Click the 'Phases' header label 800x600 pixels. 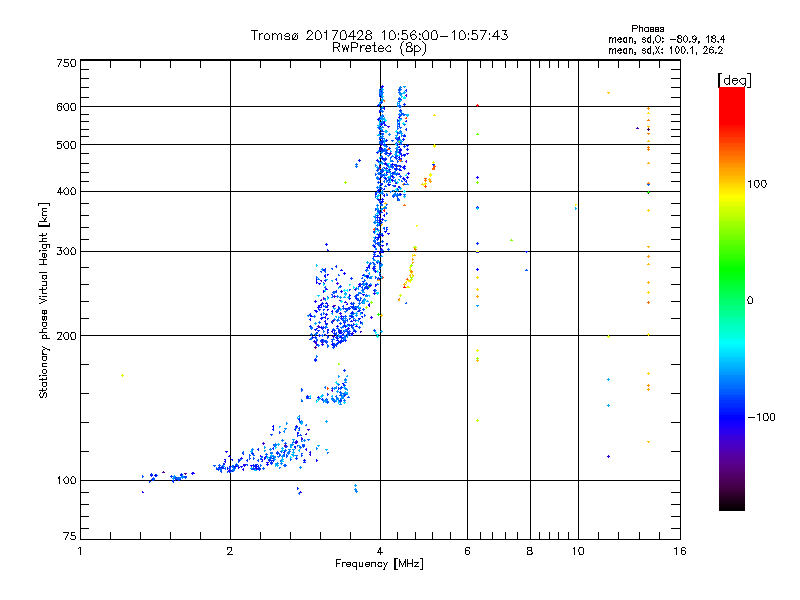[x=647, y=29]
